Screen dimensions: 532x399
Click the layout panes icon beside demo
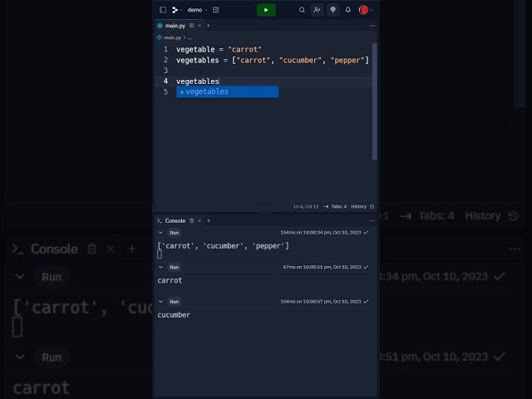[216, 10]
